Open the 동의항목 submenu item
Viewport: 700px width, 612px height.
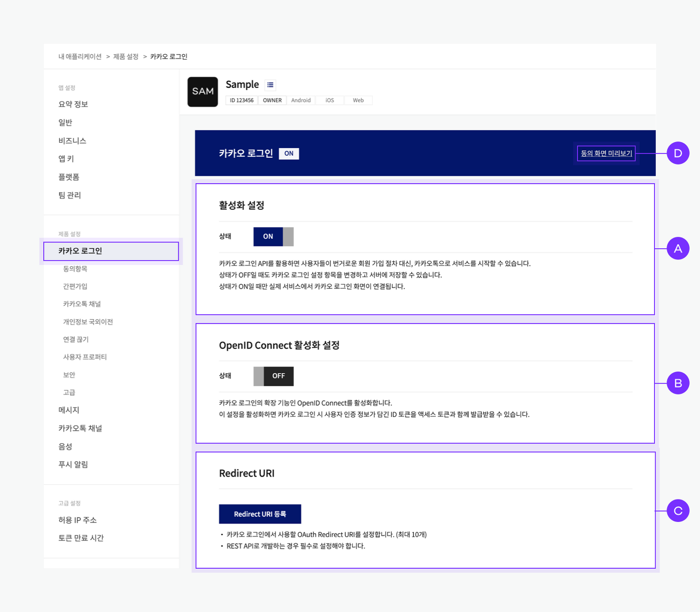[x=75, y=269]
